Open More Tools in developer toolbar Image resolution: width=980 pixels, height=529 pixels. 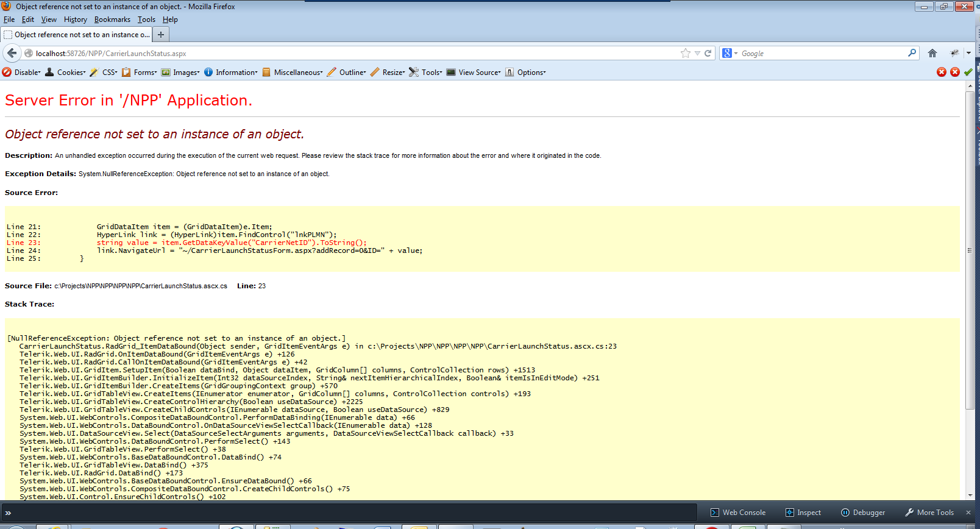pos(929,513)
